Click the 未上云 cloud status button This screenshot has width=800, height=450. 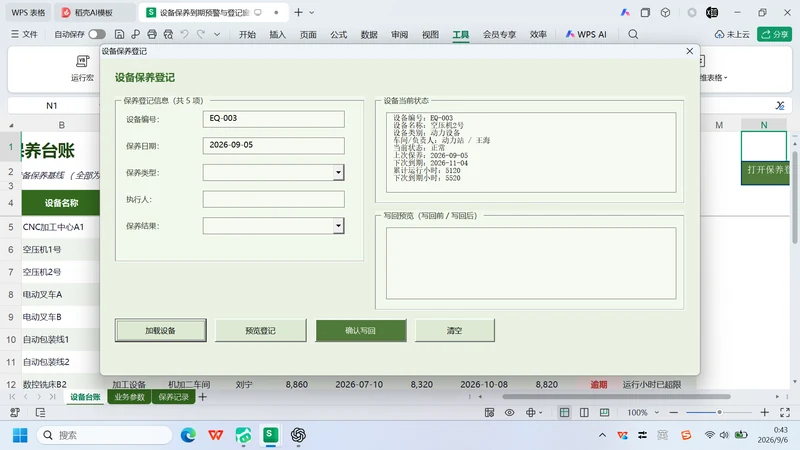pyautogui.click(x=732, y=34)
